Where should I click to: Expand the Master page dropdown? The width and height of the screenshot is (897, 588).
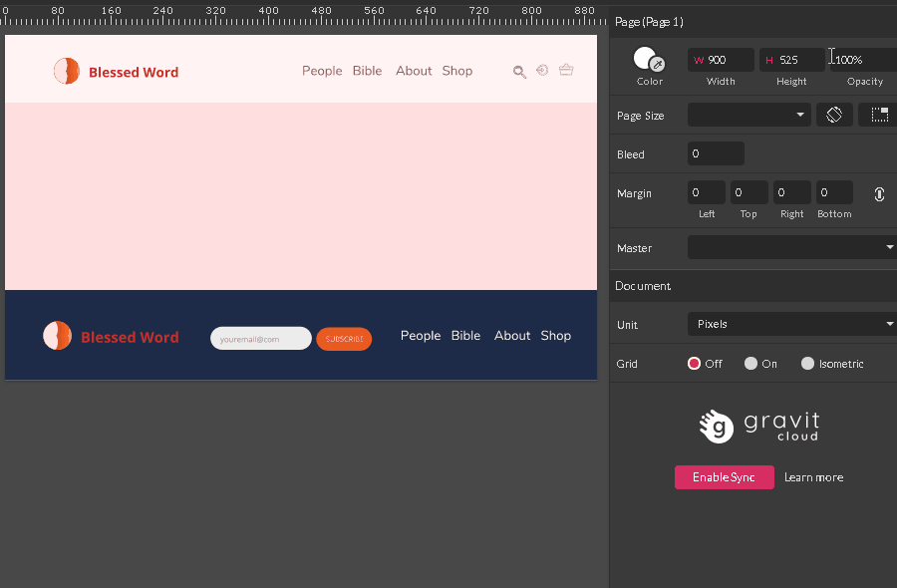point(791,248)
